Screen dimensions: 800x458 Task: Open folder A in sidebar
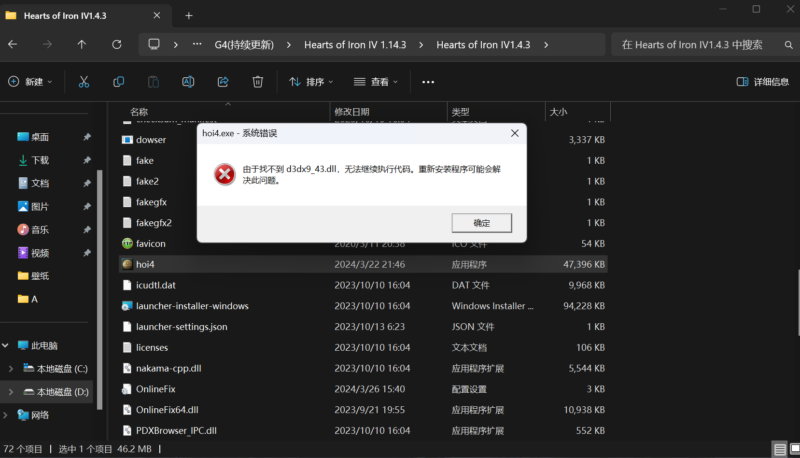[x=28, y=299]
